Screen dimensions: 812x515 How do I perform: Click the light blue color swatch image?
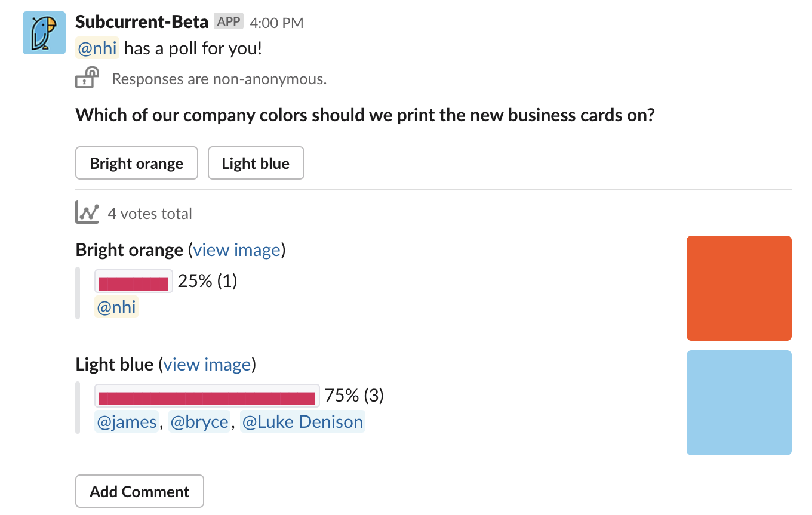coord(739,403)
